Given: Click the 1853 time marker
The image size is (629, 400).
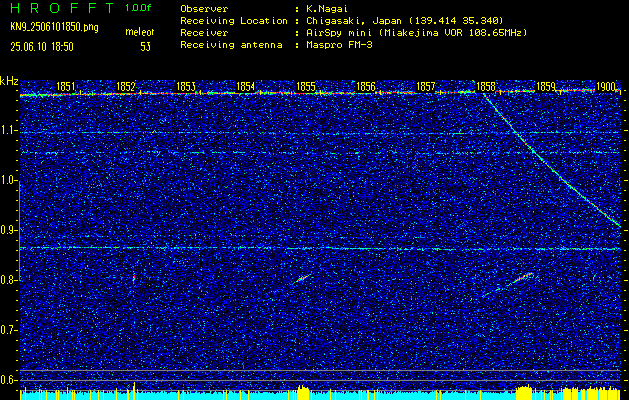Looking at the screenshot, I should [x=186, y=86].
